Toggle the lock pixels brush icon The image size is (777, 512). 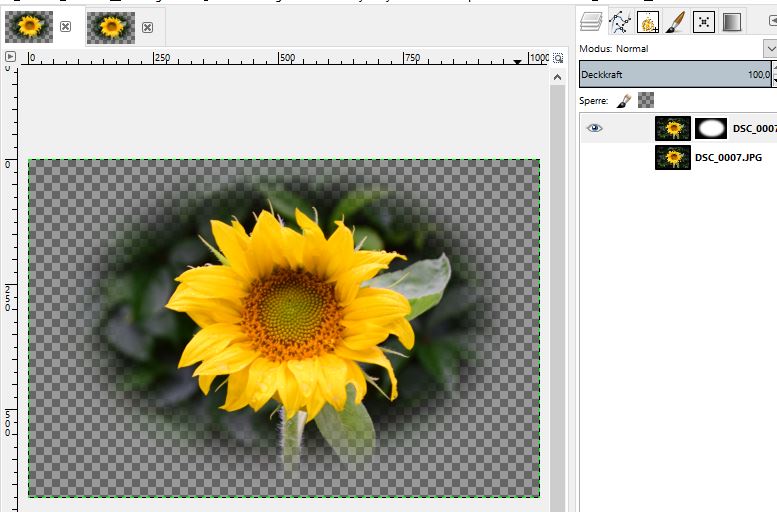[x=623, y=100]
